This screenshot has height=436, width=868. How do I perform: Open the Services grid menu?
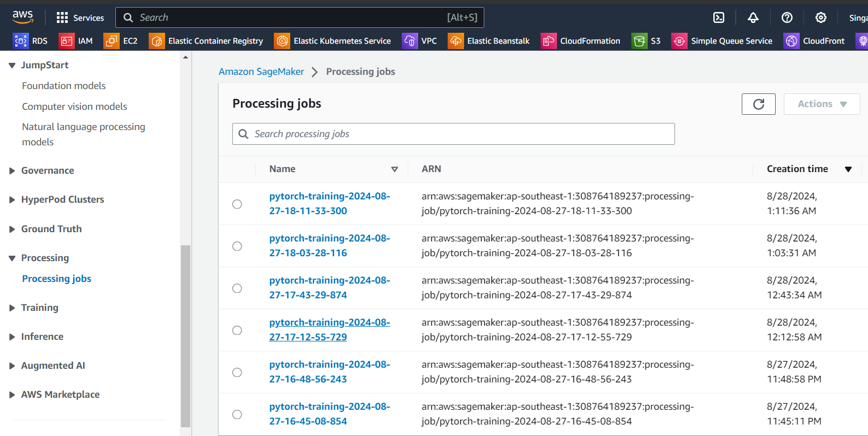80,17
